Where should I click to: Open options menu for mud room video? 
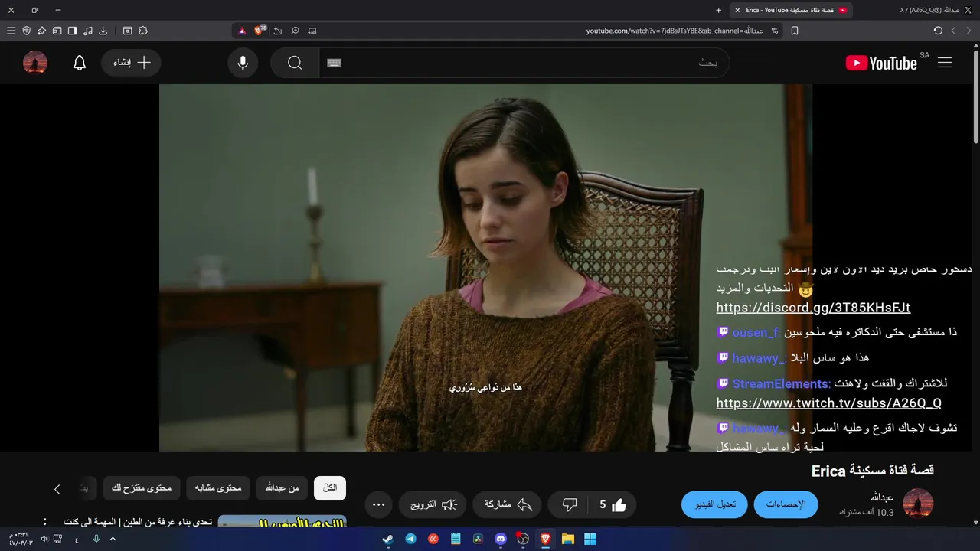[44, 522]
